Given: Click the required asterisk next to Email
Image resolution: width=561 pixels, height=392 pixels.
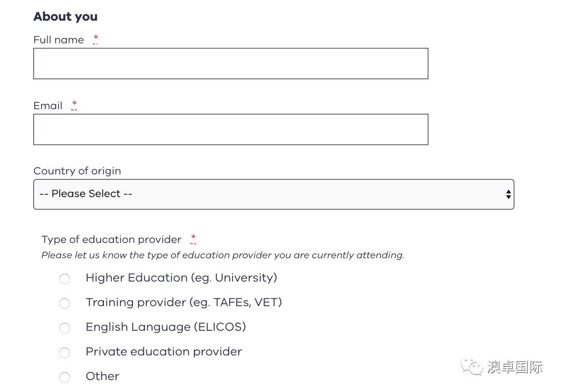Looking at the screenshot, I should [74, 105].
